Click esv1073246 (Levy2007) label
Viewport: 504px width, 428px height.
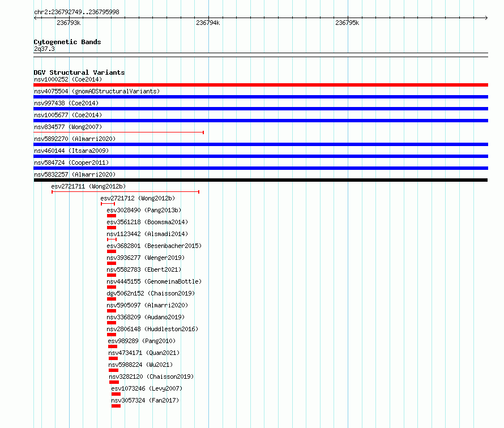147,388
